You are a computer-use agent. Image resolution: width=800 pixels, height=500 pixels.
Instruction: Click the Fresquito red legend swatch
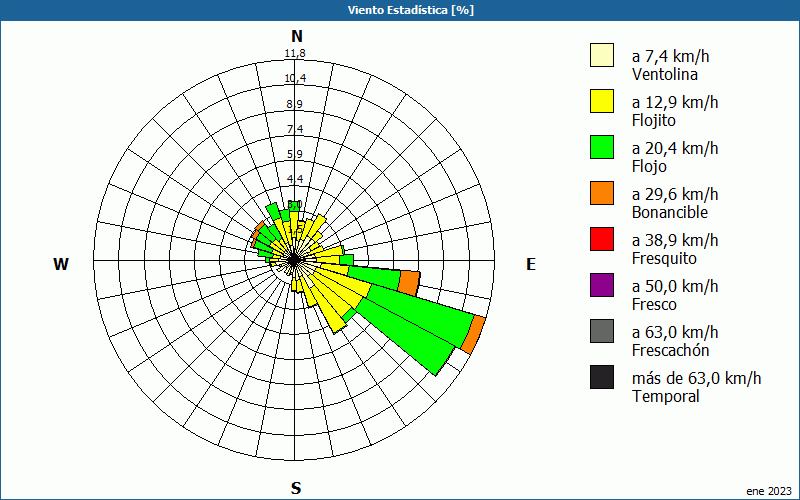click(602, 239)
